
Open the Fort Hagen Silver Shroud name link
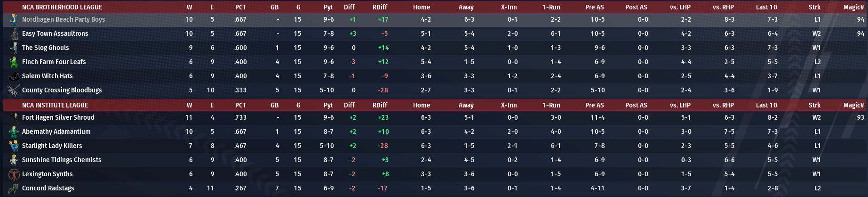pyautogui.click(x=58, y=118)
